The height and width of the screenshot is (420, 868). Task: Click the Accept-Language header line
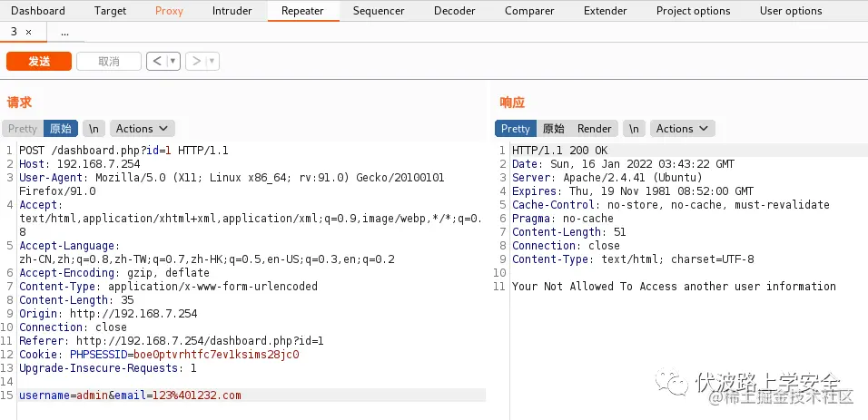pyautogui.click(x=207, y=252)
